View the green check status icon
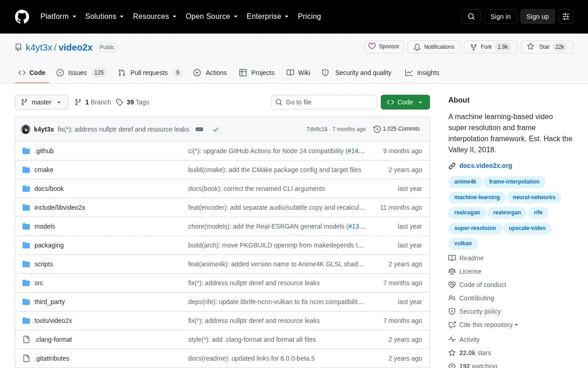Viewport: 588px width, 368px height. (x=216, y=129)
